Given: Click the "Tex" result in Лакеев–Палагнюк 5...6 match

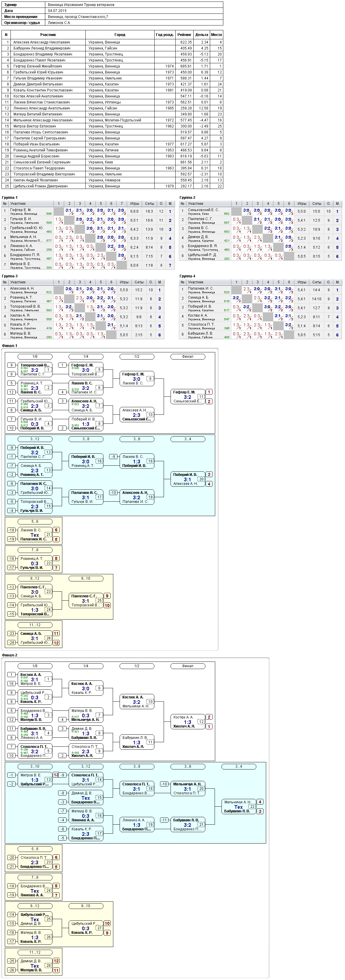Looking at the screenshot, I should 34,535.
